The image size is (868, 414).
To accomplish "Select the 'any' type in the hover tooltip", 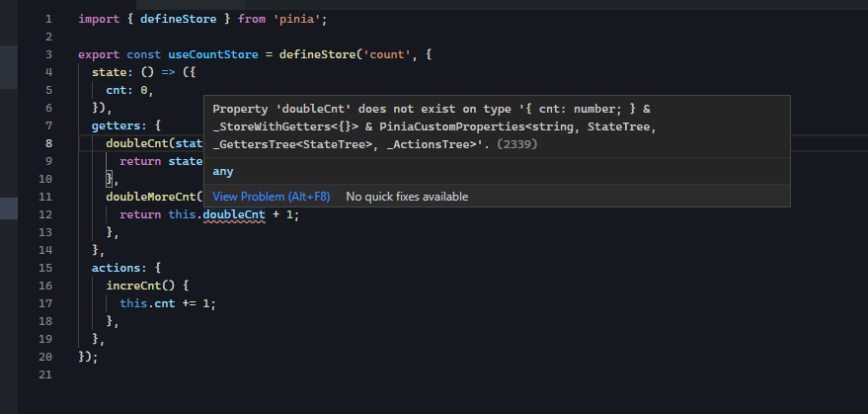I will [x=223, y=172].
